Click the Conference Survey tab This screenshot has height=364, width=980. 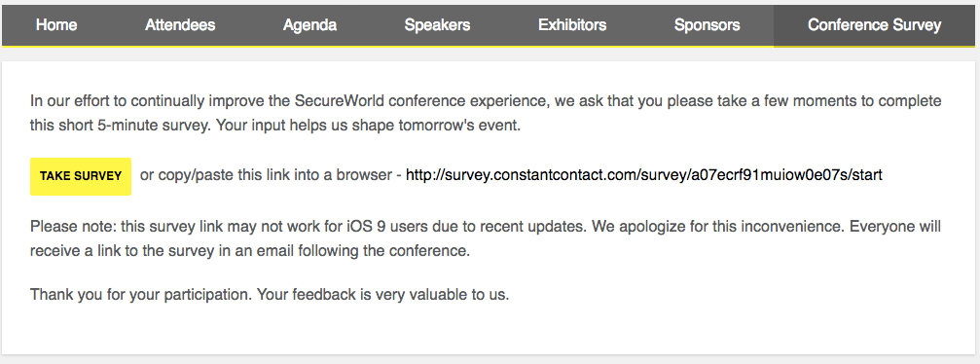coord(874,25)
